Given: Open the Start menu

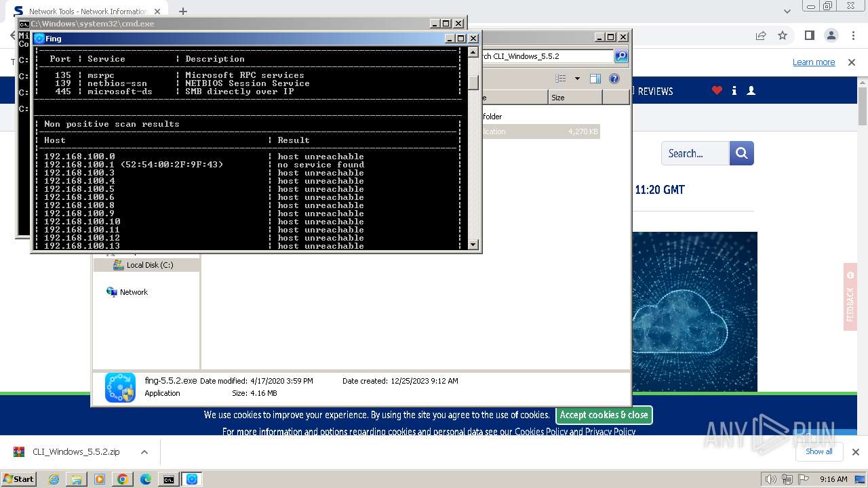Looking at the screenshot, I should point(18,479).
